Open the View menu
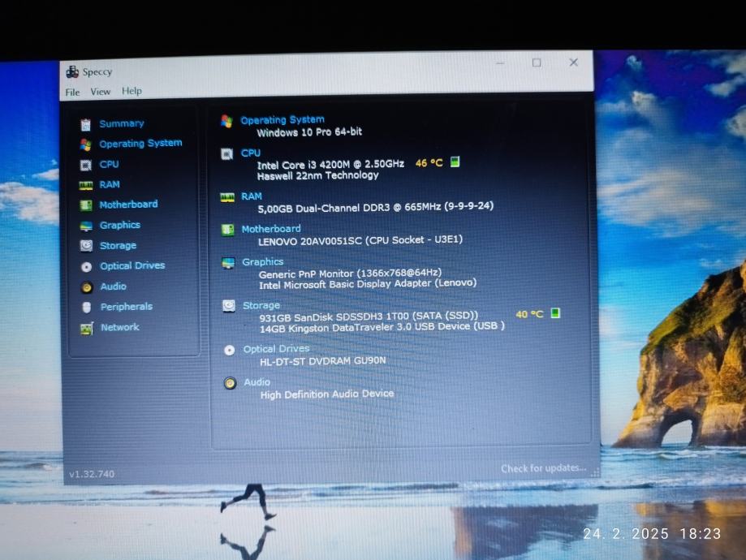 coord(100,92)
